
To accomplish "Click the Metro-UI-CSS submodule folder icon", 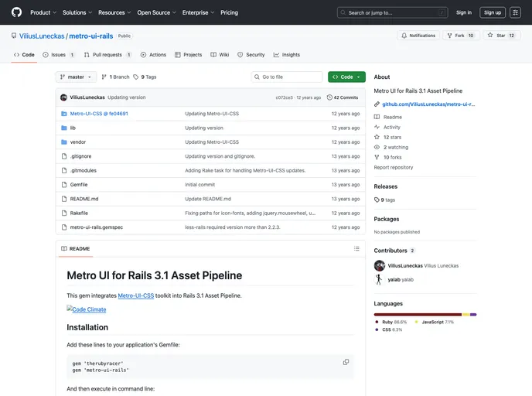I will point(63,114).
